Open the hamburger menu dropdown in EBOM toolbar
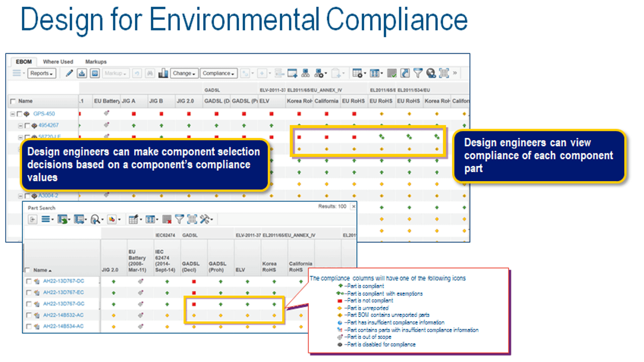 (18, 73)
